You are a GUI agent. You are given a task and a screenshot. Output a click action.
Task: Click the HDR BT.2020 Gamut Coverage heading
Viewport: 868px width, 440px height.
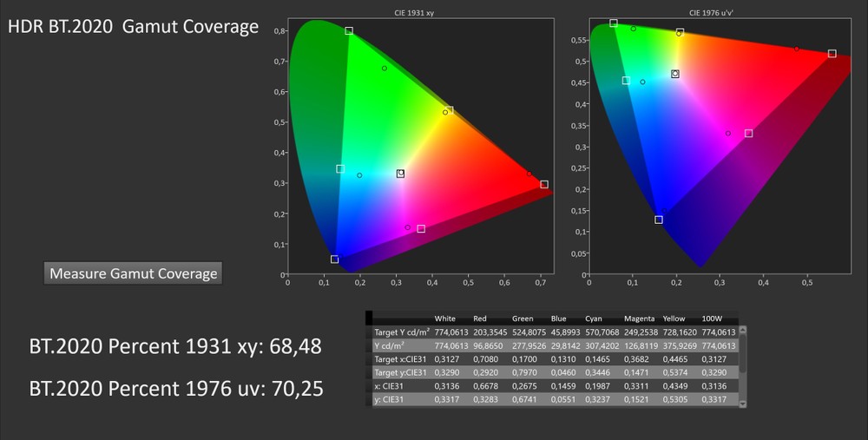[x=133, y=27]
